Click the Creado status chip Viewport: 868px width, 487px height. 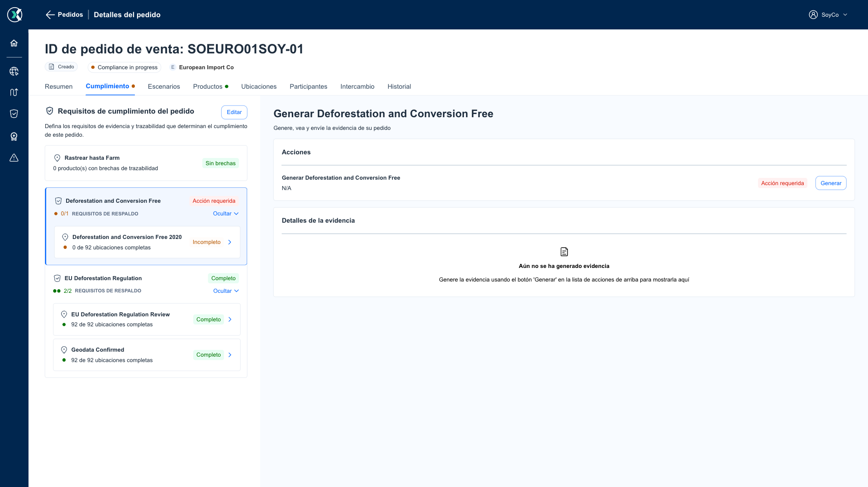click(x=61, y=67)
